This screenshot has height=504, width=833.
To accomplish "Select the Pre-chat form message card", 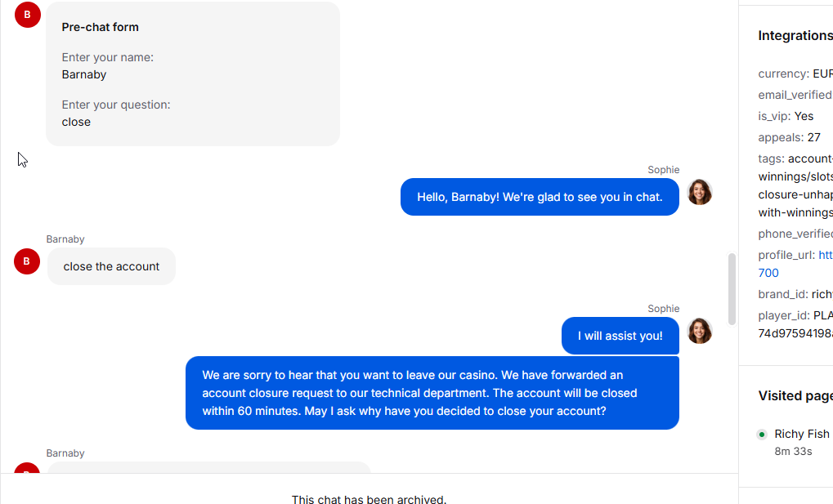I will point(193,74).
